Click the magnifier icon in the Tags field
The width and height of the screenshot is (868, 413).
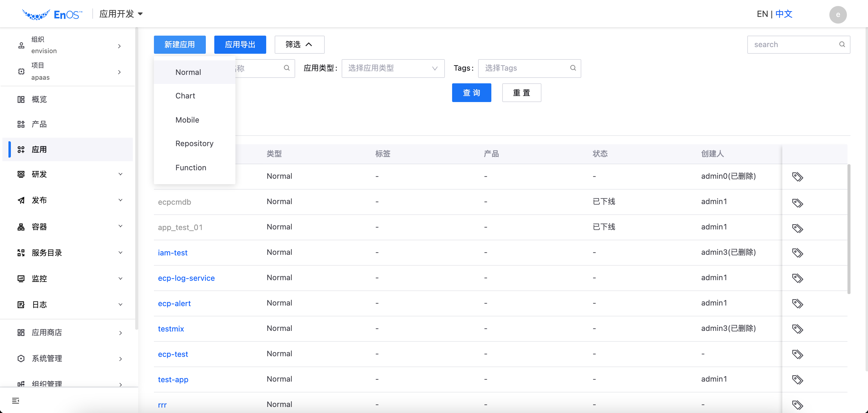573,68
